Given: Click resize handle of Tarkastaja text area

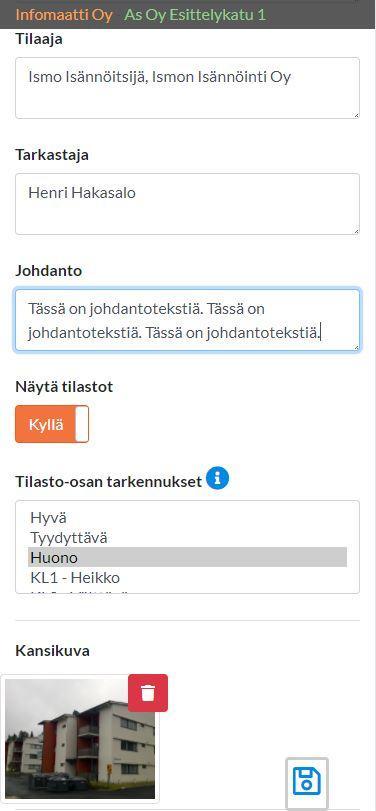Looking at the screenshot, I should point(356,231).
